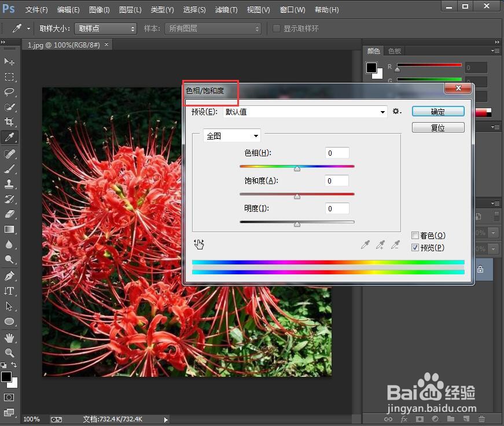Screen dimensions: 504x426
Task: Close the 色相/饱和度 dialog
Action: tap(458, 88)
